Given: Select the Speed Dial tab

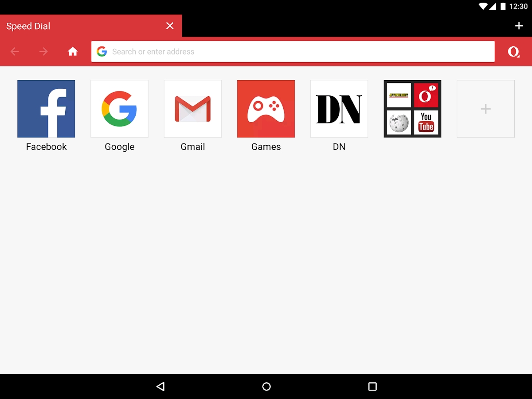Looking at the screenshot, I should click(91, 26).
